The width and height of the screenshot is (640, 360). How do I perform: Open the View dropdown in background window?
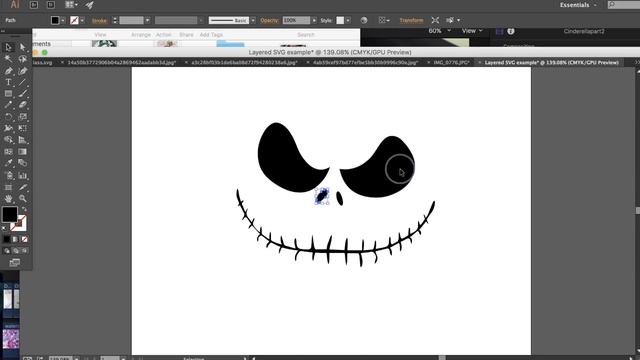pyautogui.click(x=472, y=31)
